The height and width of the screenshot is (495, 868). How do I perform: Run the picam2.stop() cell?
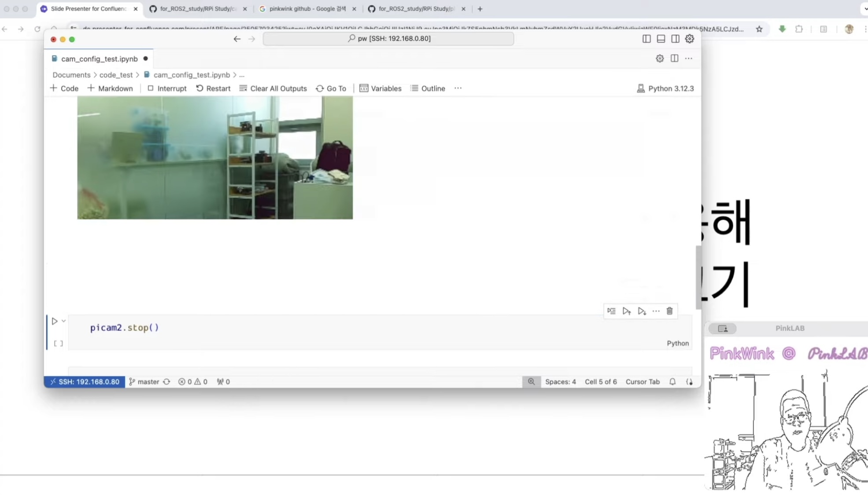(55, 321)
